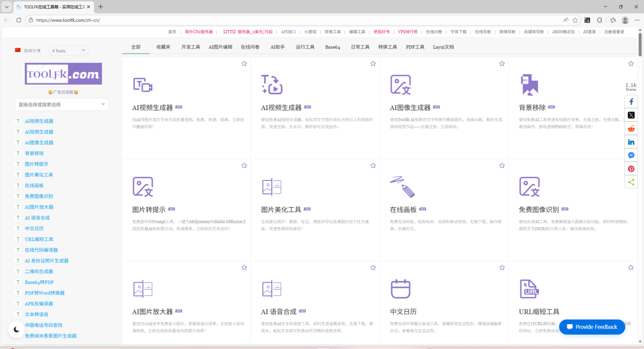
Task: Toggle the favorite star on the 免费图像识别 card
Action: 631,166
